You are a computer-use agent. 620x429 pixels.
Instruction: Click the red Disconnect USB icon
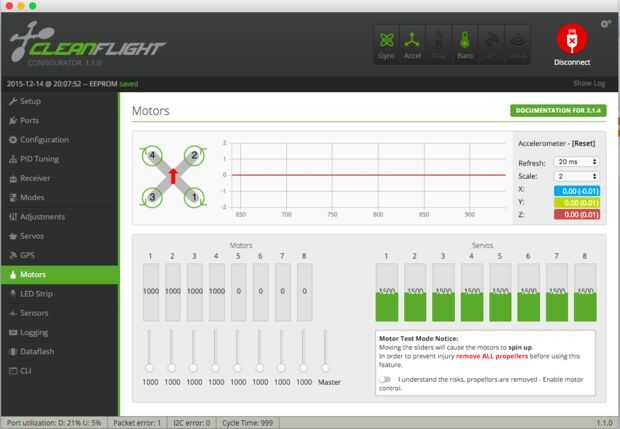tap(572, 39)
